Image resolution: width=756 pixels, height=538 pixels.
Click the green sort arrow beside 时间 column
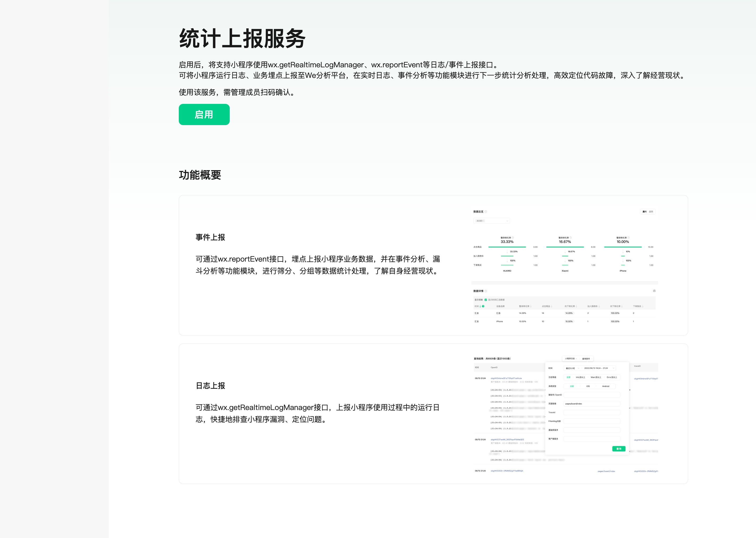pos(480,306)
